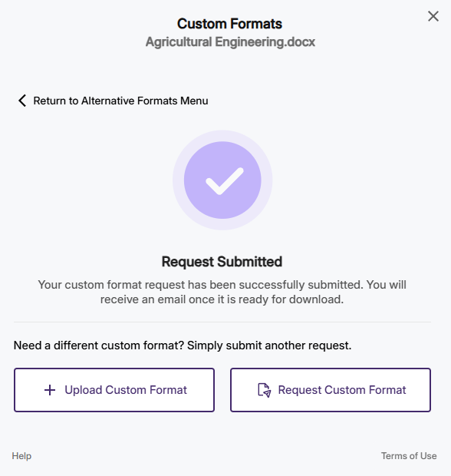Click the document-send icon for requests
This screenshot has width=451, height=476.
click(264, 390)
